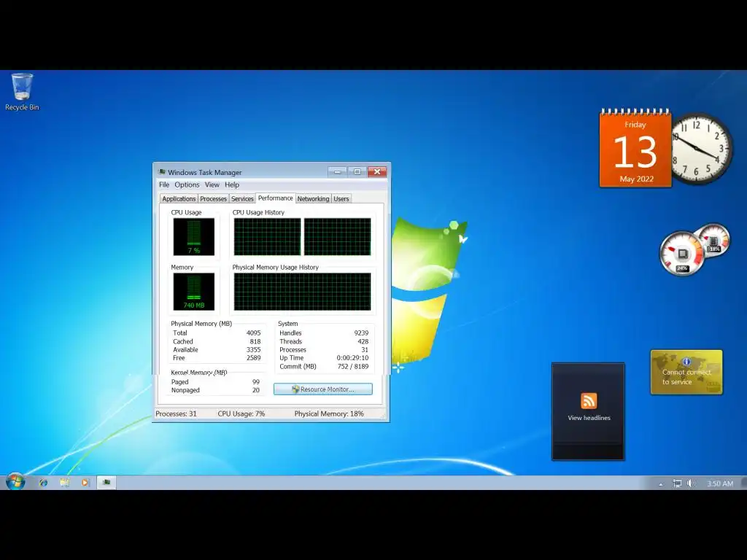Click the Up Time value 0:00:29:10

tap(352, 357)
